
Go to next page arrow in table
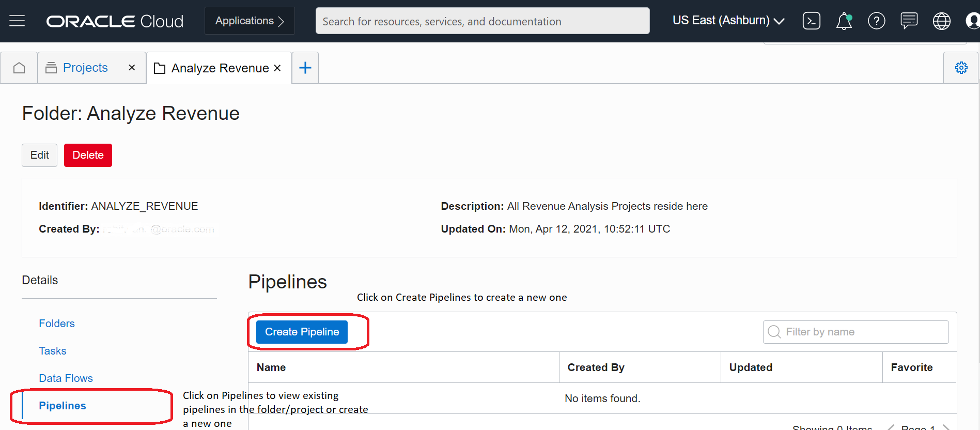(x=946, y=427)
